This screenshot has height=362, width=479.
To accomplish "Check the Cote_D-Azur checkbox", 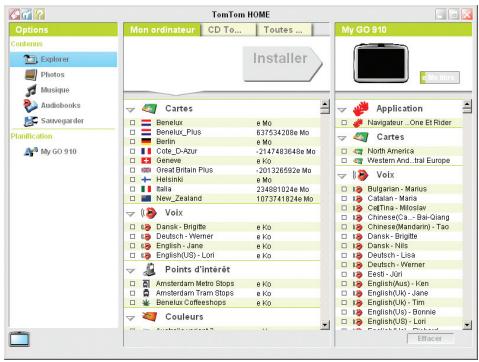I will click(132, 151).
